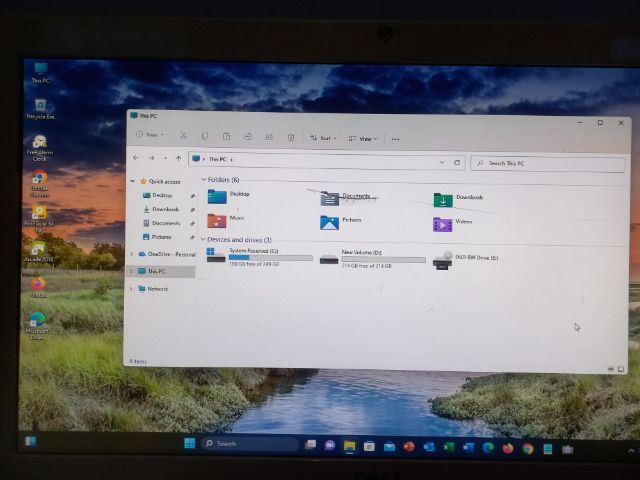640x480 pixels.
Task: Launch Excel from the taskbar
Action: (x=448, y=447)
